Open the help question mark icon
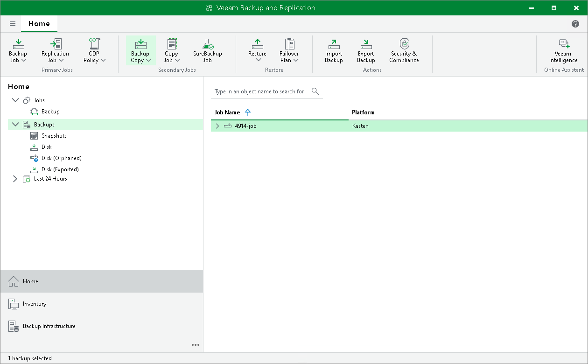This screenshot has height=364, width=588. (575, 24)
